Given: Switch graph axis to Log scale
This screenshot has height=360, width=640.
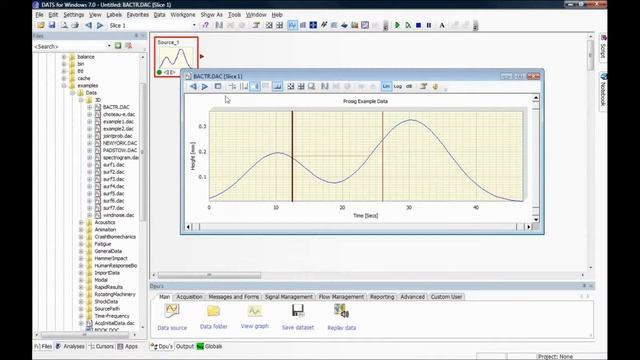Looking at the screenshot, I should (x=398, y=87).
